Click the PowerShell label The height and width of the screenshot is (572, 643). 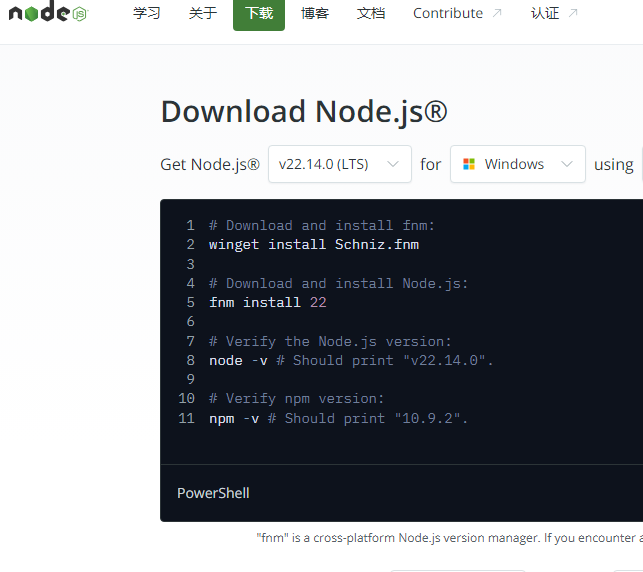point(213,493)
